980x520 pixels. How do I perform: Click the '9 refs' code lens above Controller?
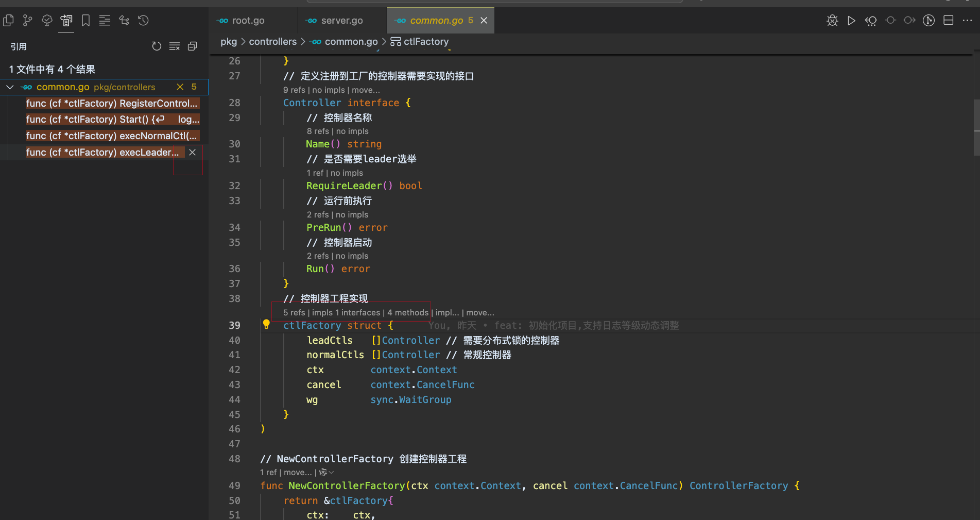click(x=294, y=90)
